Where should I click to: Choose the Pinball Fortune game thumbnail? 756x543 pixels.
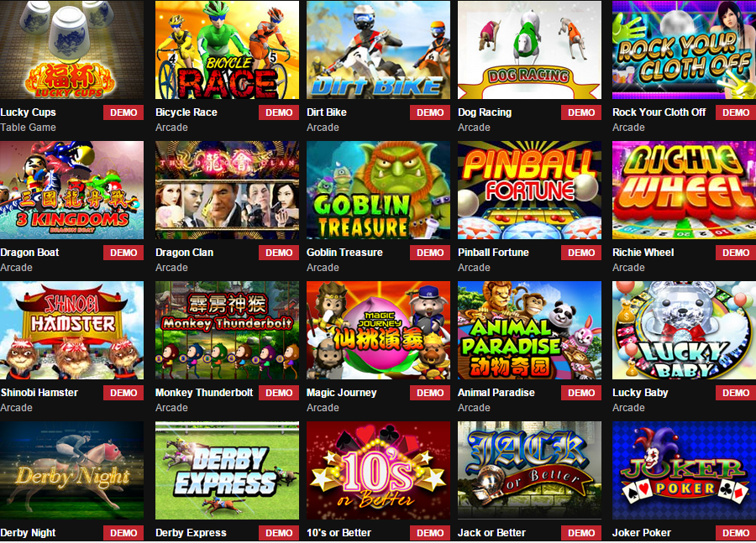pos(529,190)
